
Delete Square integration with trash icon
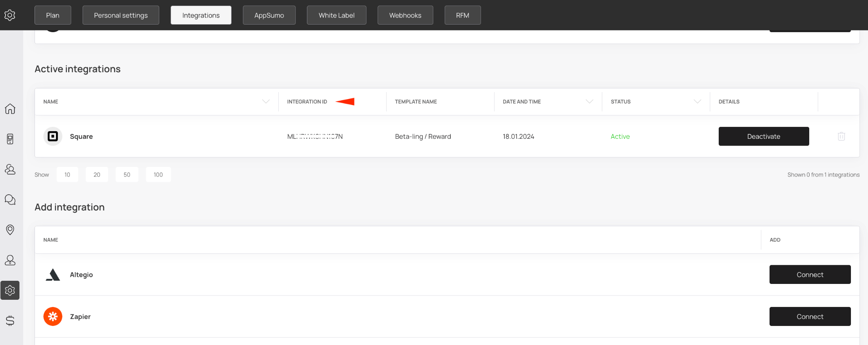(x=841, y=136)
